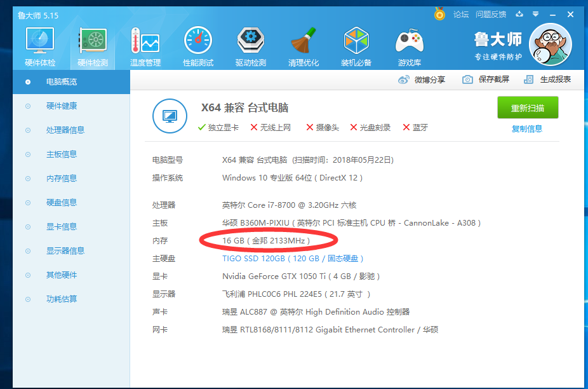The height and width of the screenshot is (389, 588).
Task: Minimize the 鲁大师 window
Action: click(x=552, y=15)
